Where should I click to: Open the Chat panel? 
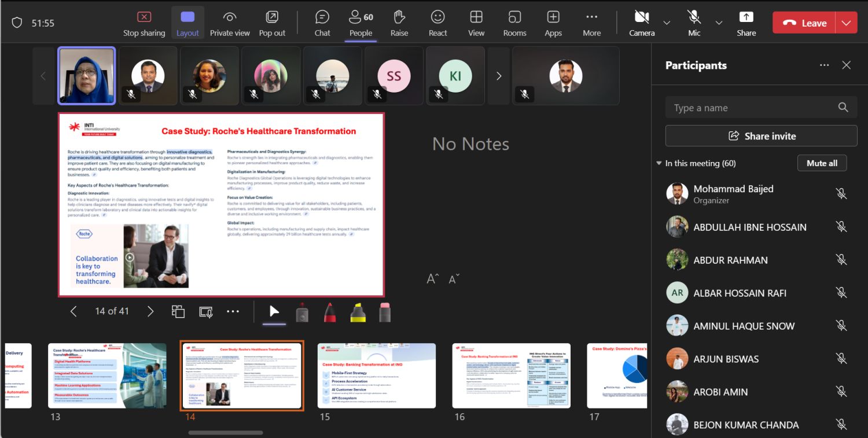(x=322, y=23)
